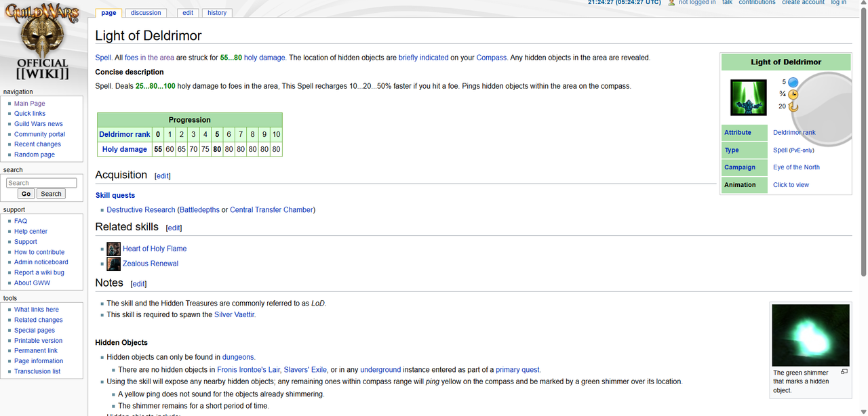Click Eye of the North campaign link
Screen dimensions: 868x416
click(796, 167)
